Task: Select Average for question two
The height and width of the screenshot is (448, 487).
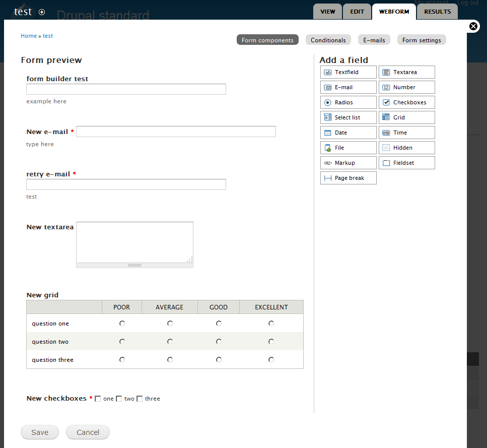Action: coord(170,342)
